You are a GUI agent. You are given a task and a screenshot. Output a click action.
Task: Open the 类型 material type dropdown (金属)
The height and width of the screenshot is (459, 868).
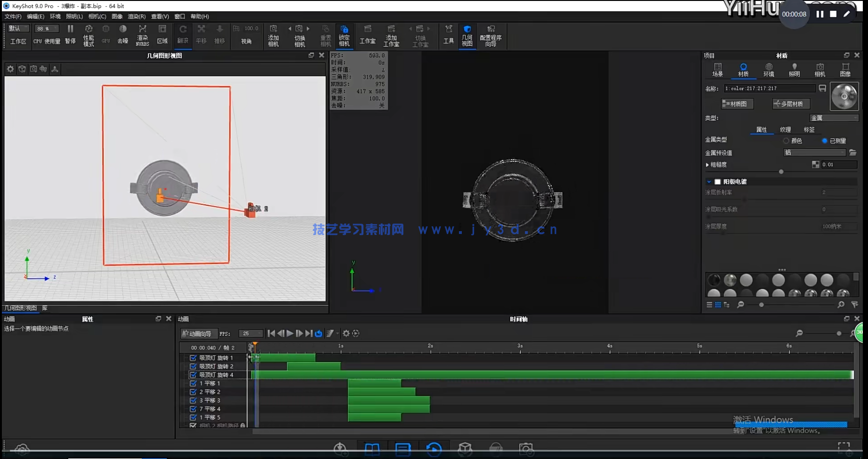(x=834, y=118)
